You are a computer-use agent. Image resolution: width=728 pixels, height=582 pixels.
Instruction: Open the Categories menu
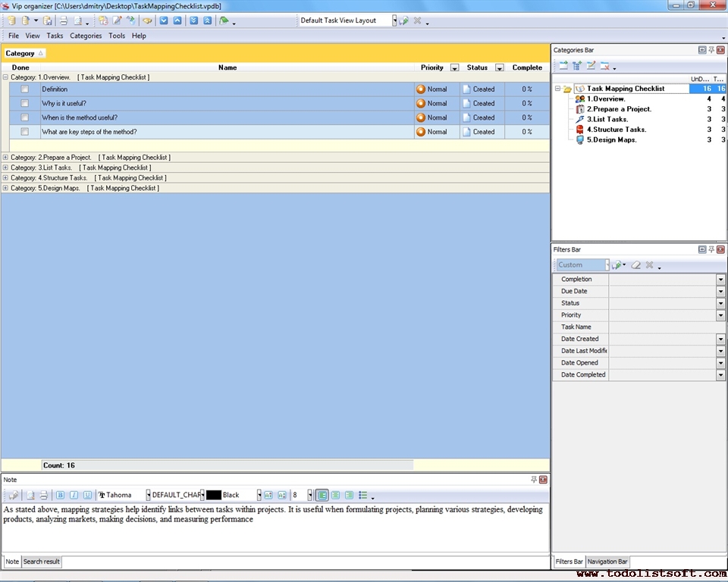86,36
